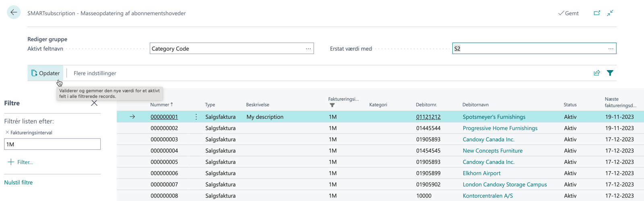Open Erstat værdi med lookup ellipsis
Image resolution: width=644 pixels, height=201 pixels.
pyautogui.click(x=611, y=49)
